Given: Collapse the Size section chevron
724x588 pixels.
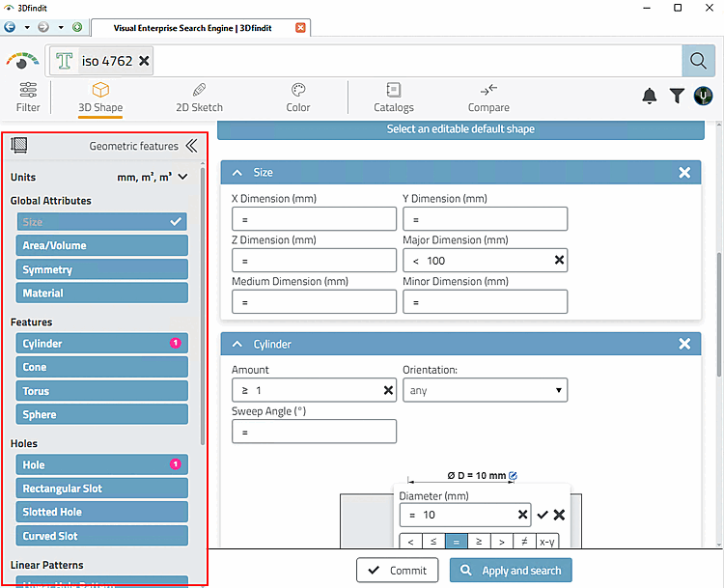Looking at the screenshot, I should point(237,173).
